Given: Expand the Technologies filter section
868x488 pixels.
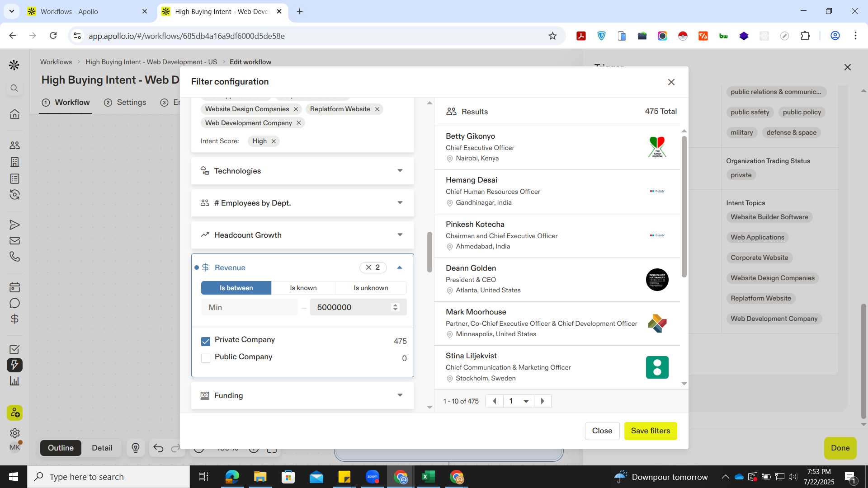Looking at the screenshot, I should tap(302, 171).
